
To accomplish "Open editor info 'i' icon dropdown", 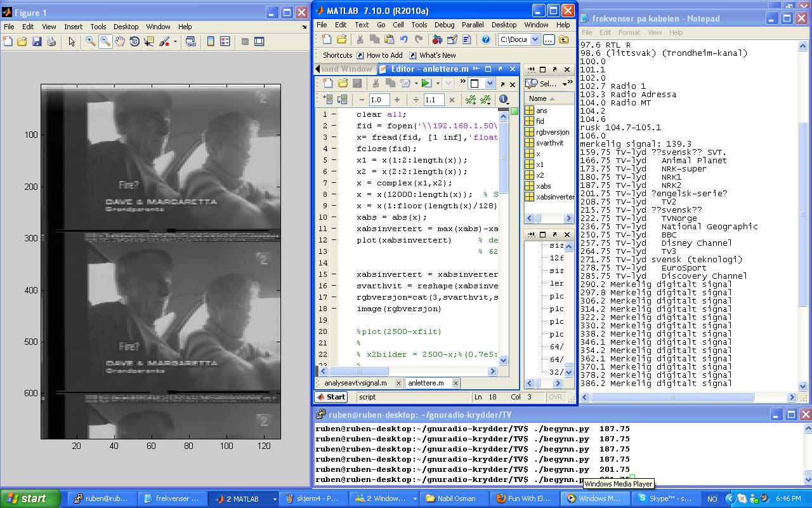I will point(504,100).
